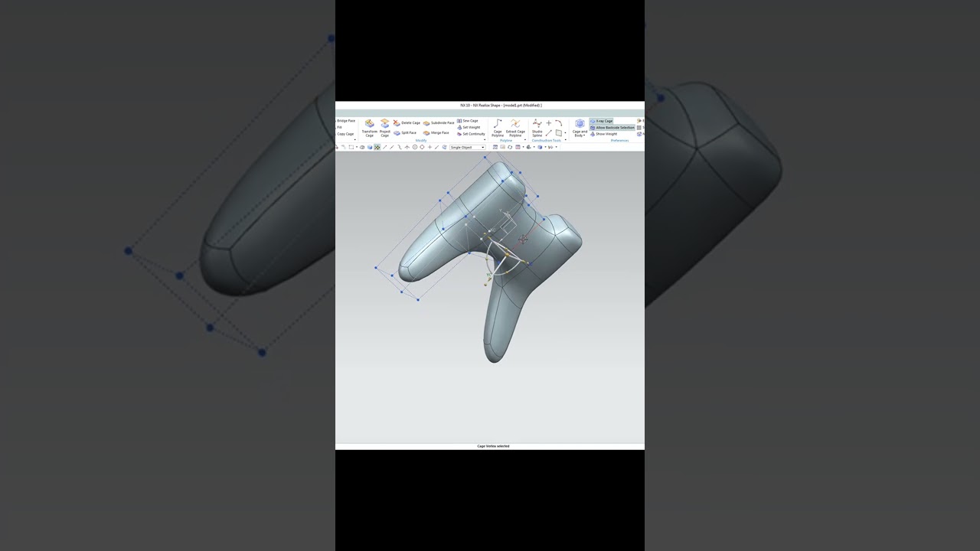The image size is (980, 551).
Task: Toggle the arc center snap icon
Action: click(415, 147)
